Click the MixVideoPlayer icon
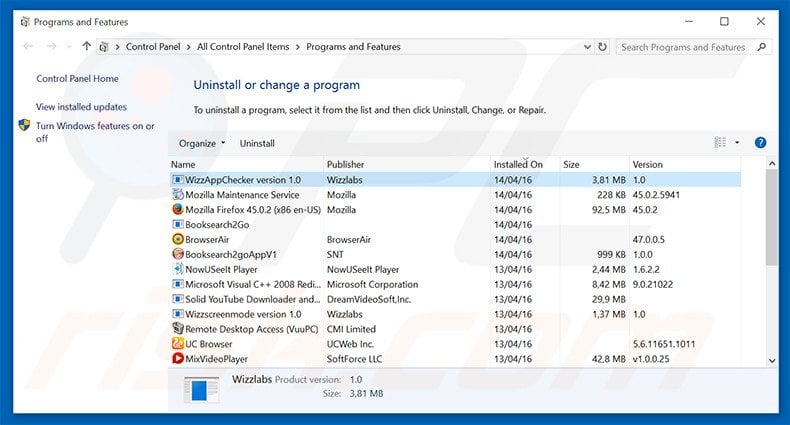The width and height of the screenshot is (790, 425). (178, 359)
